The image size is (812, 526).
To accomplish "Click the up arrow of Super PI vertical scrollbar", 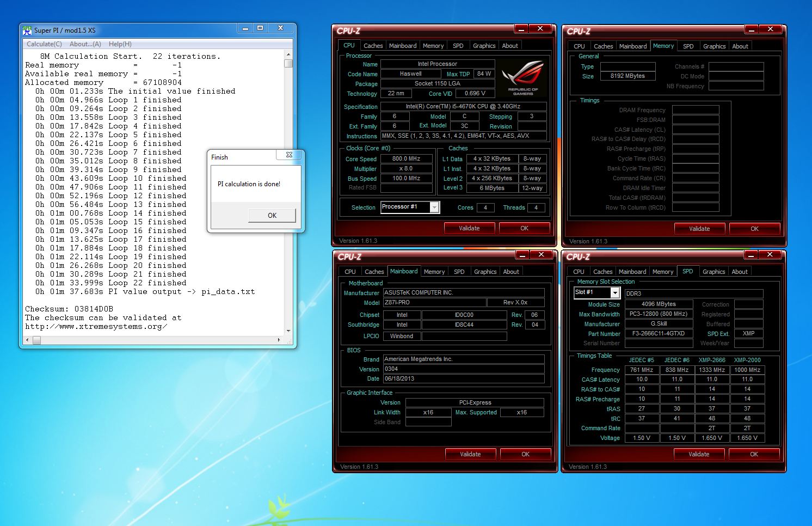I will pos(288,54).
